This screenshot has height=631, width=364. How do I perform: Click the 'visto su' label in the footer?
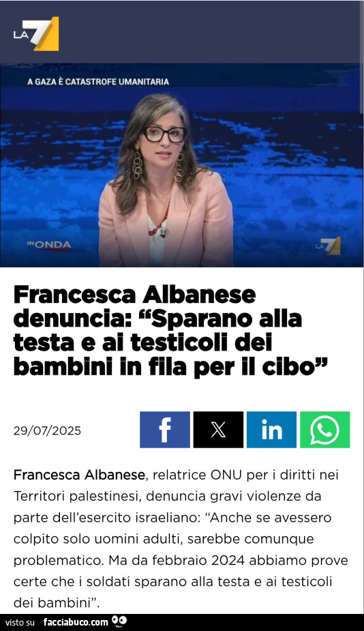click(x=20, y=623)
